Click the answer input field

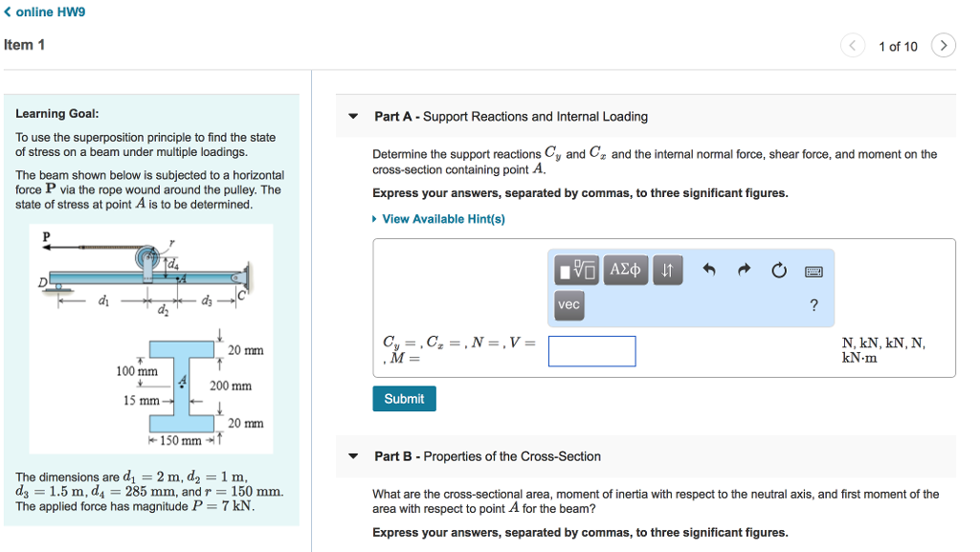591,351
